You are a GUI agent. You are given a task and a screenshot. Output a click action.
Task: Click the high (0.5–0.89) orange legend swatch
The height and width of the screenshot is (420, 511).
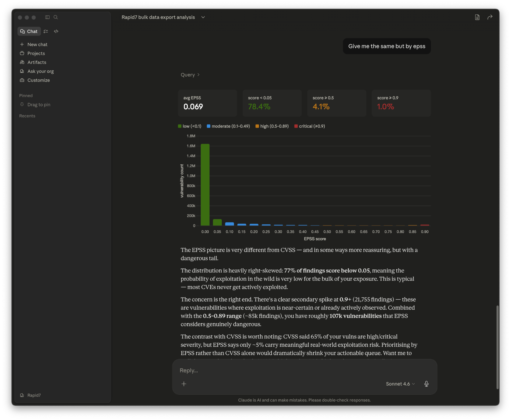click(x=257, y=126)
